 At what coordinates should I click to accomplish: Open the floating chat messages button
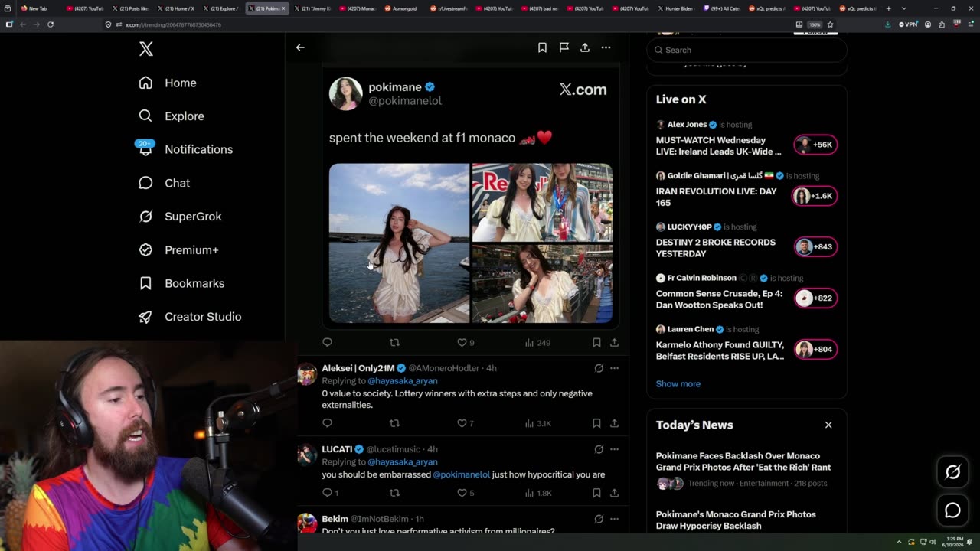click(952, 510)
